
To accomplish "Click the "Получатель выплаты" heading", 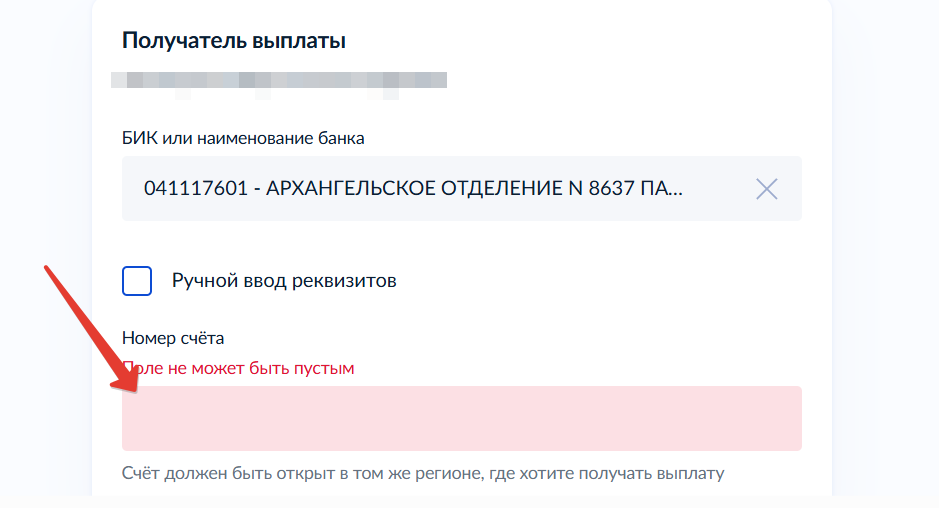I will pos(234,41).
